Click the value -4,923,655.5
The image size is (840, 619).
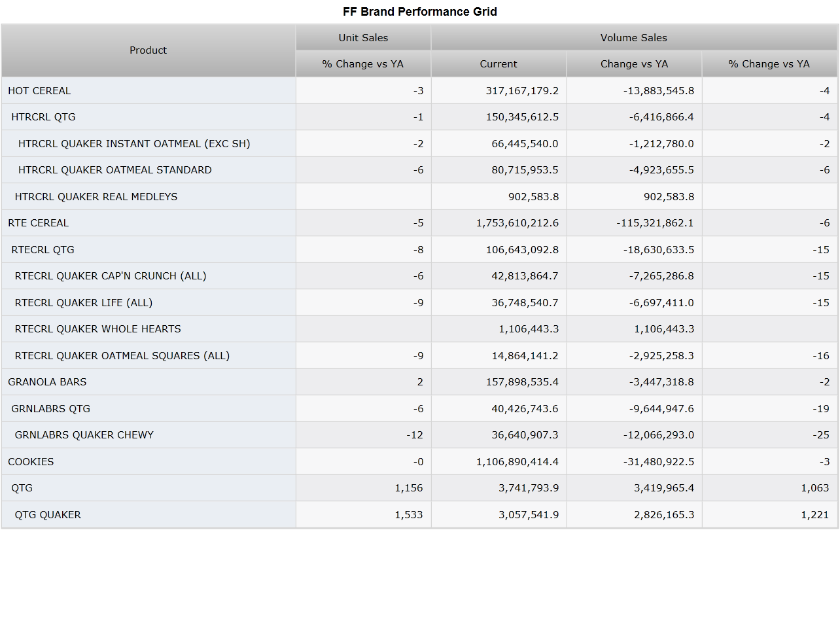pos(661,170)
